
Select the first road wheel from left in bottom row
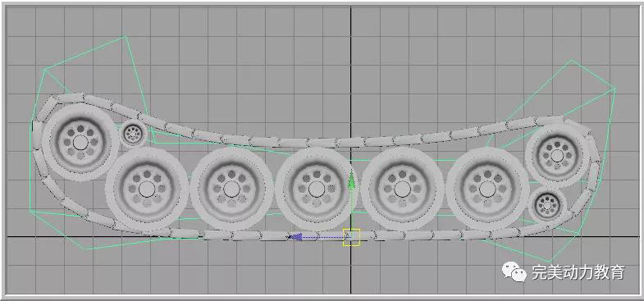coord(147,189)
